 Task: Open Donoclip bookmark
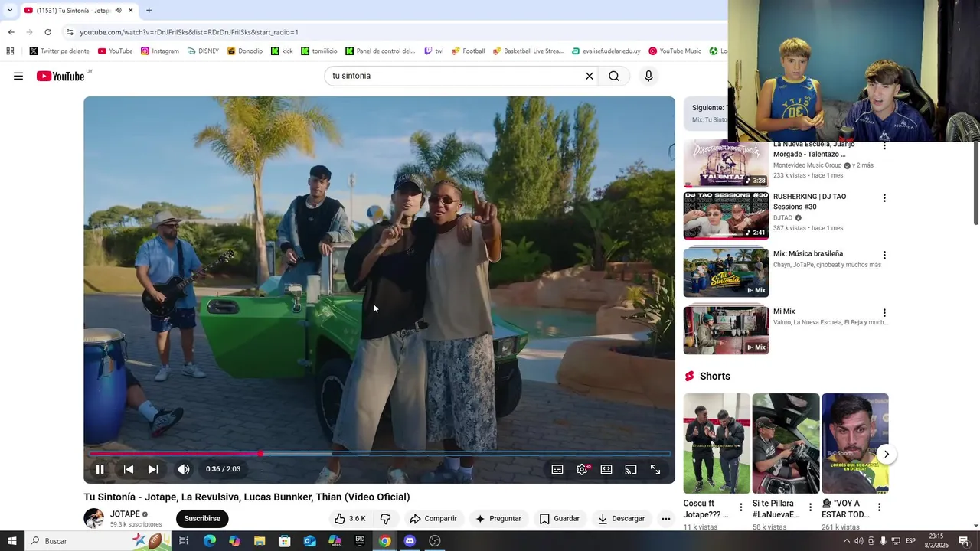pos(245,51)
